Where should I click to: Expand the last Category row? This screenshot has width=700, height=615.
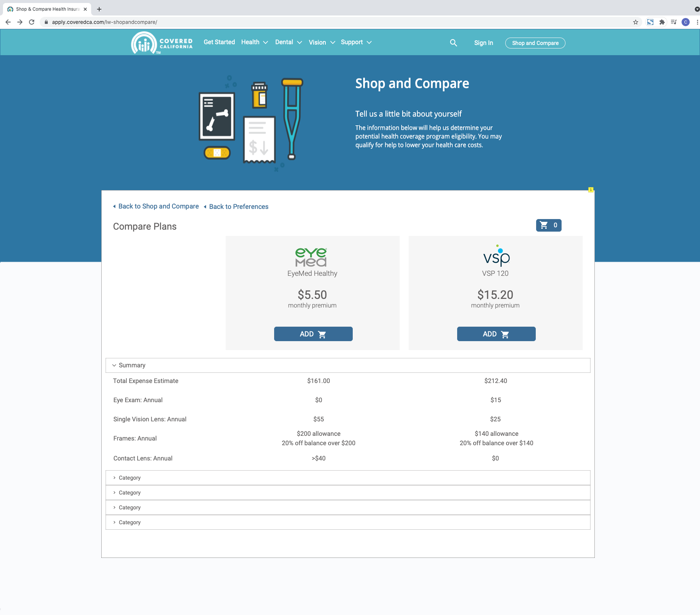[129, 522]
